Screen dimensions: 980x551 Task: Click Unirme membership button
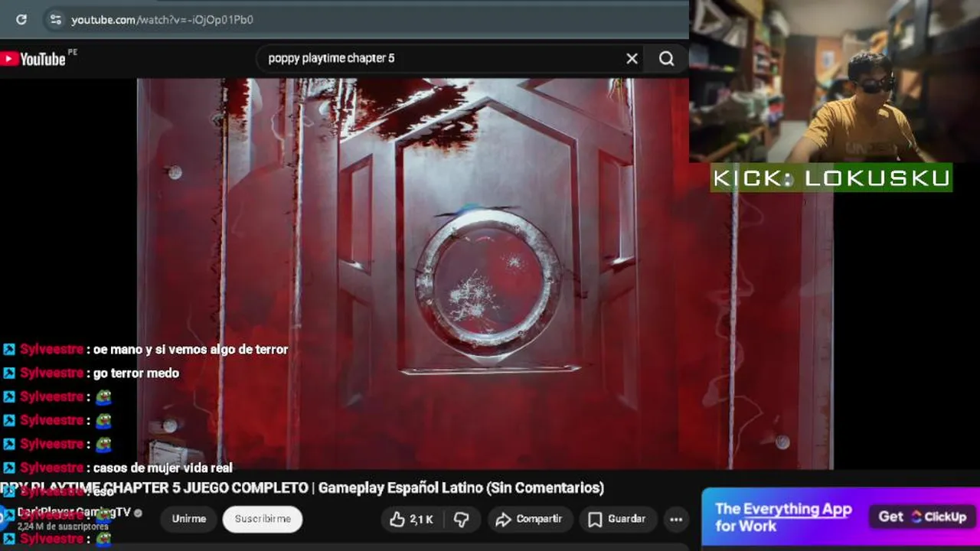click(189, 519)
